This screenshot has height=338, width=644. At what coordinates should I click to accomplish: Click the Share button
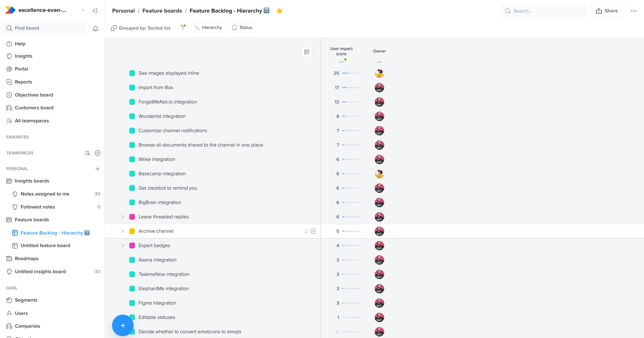click(x=607, y=11)
